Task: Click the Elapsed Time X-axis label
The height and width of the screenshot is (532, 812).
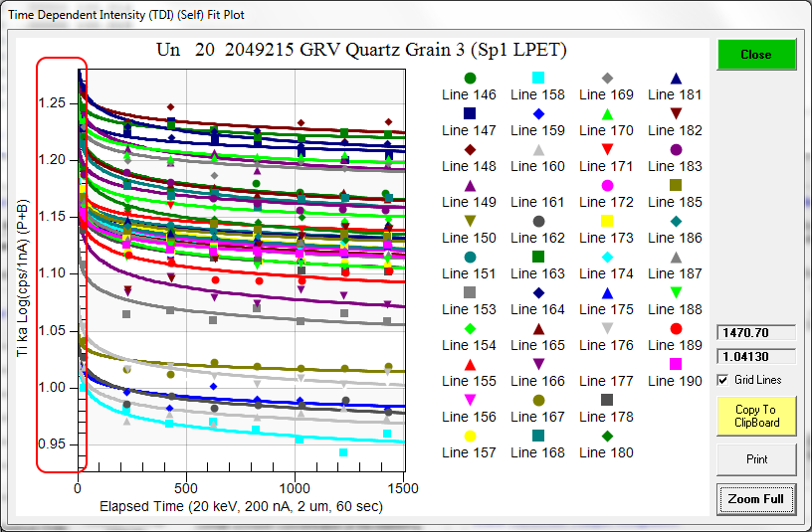Action: (x=241, y=507)
